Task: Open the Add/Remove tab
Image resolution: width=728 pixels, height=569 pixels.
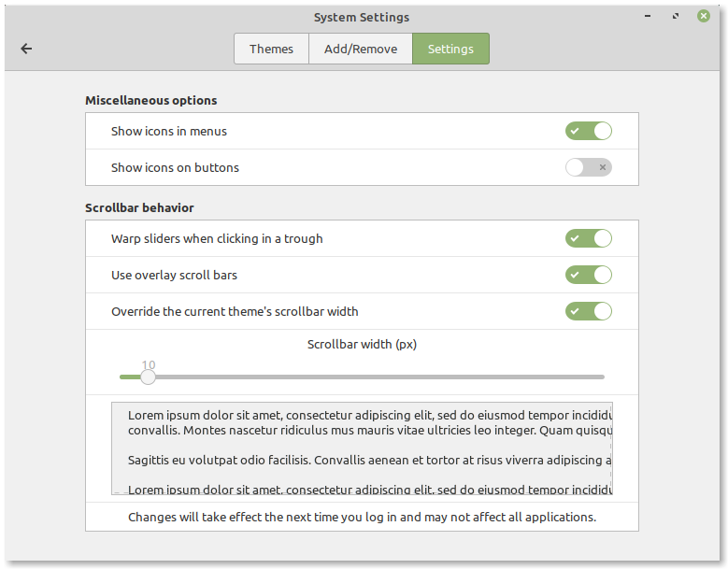Action: pyautogui.click(x=361, y=49)
